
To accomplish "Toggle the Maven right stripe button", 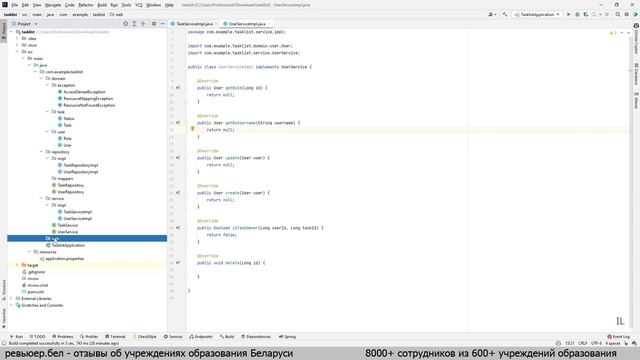I will pos(636,100).
